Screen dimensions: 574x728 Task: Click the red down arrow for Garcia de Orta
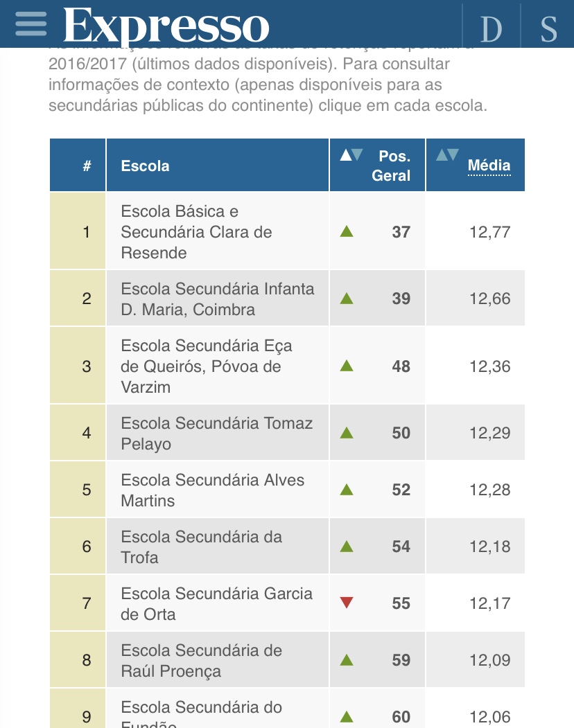(x=347, y=603)
